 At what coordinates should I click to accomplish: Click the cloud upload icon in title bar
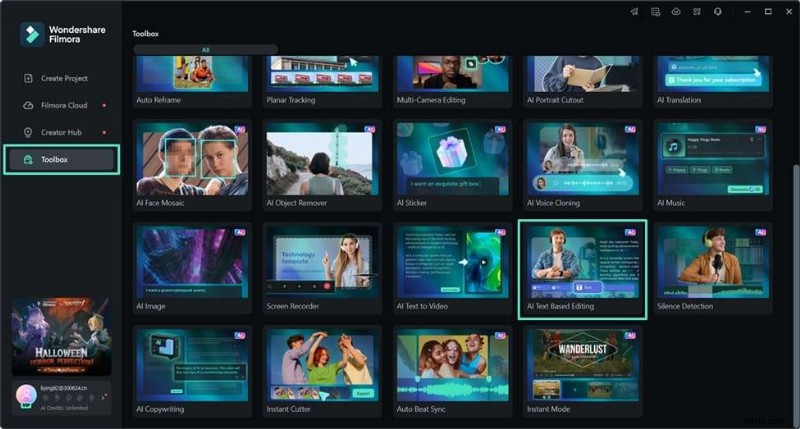(x=675, y=11)
